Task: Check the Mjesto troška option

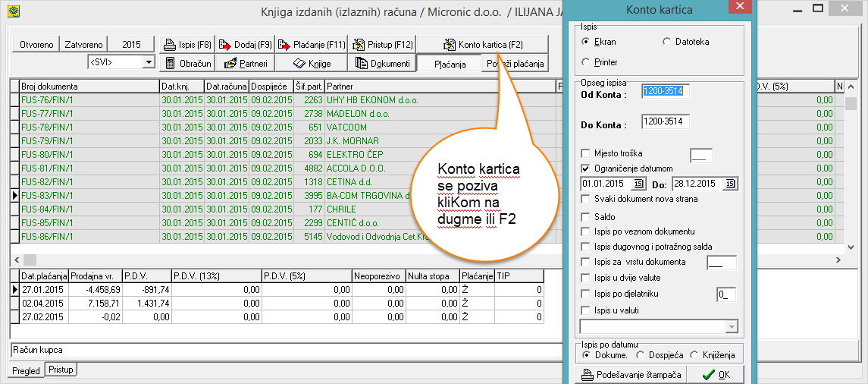Action: click(x=585, y=153)
